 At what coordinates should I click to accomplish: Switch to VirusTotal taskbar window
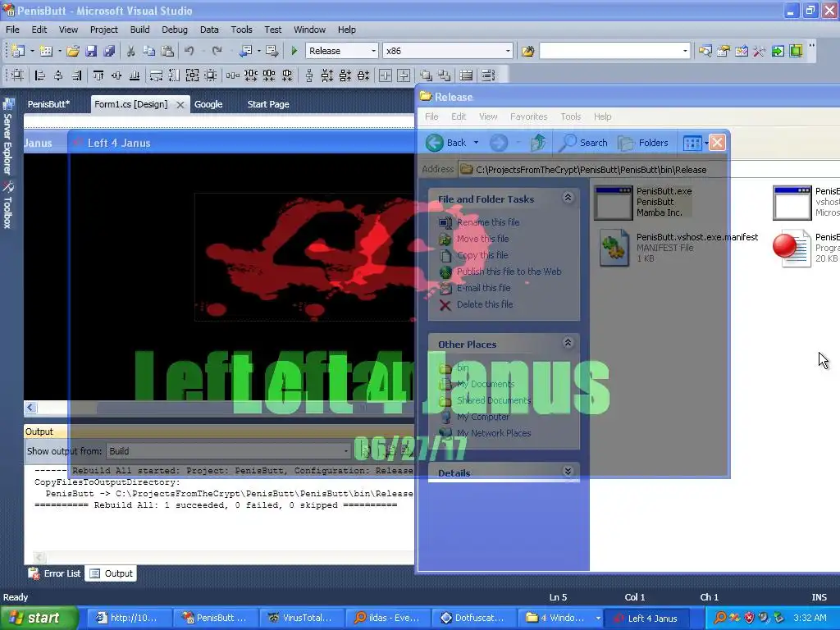click(x=302, y=619)
